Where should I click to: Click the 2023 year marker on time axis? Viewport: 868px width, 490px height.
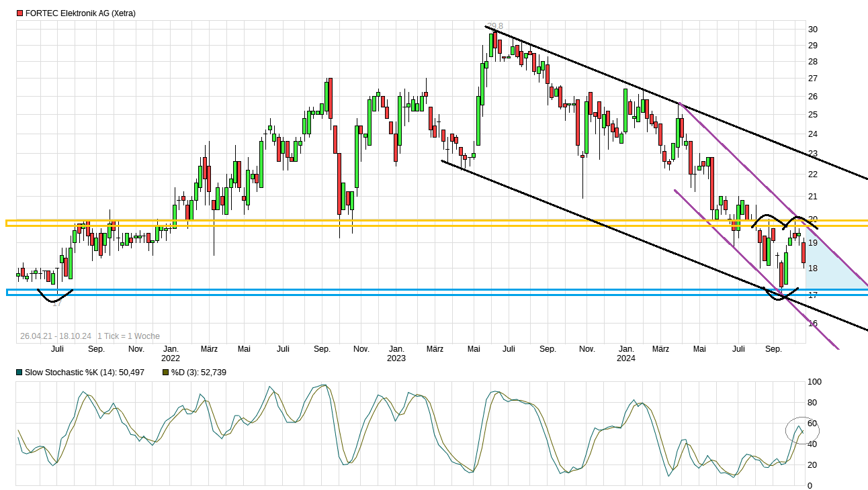click(396, 358)
